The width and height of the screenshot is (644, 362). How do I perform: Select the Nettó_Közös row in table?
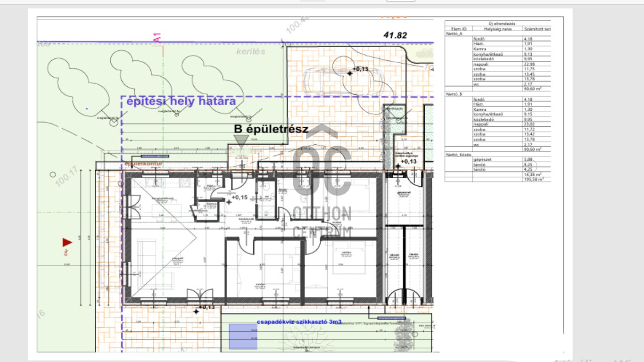pos(458,155)
